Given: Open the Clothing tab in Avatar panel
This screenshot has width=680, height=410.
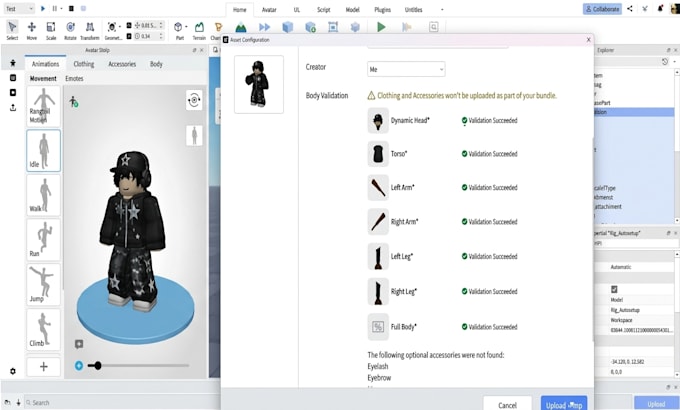Looking at the screenshot, I should point(84,64).
